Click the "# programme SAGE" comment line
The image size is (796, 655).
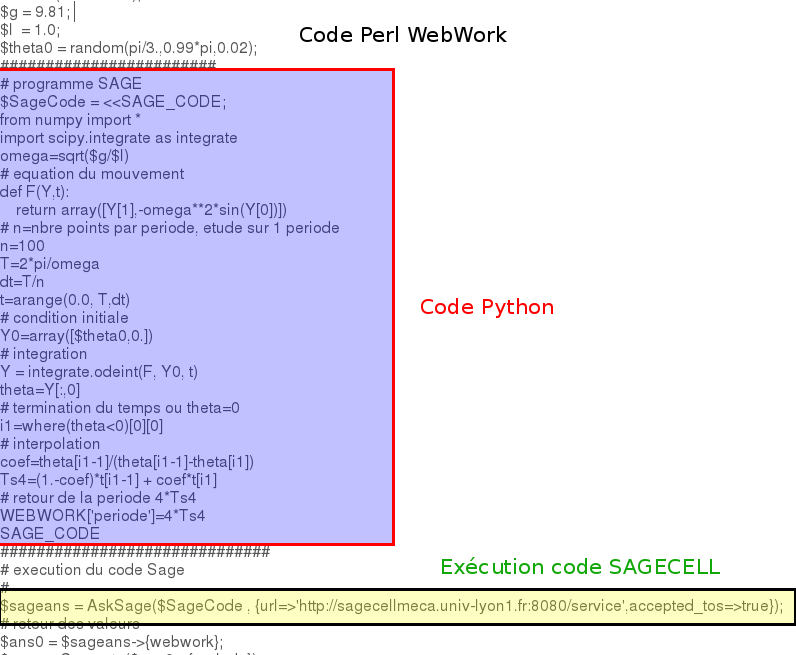tap(71, 84)
